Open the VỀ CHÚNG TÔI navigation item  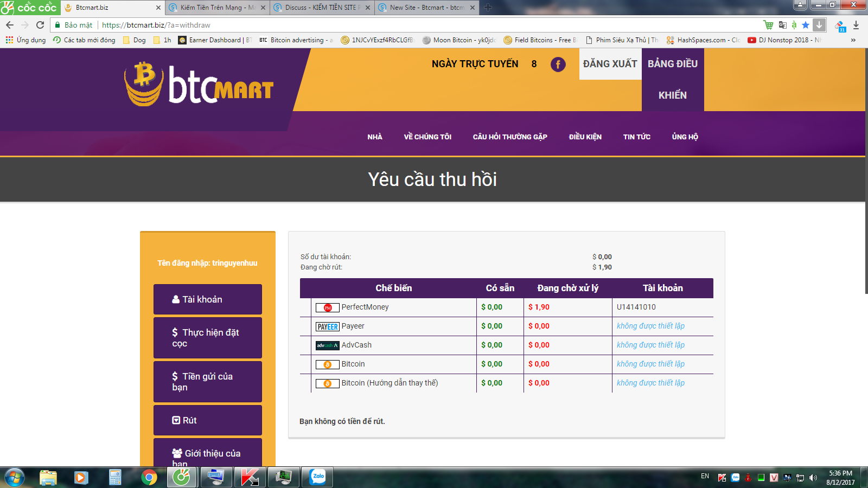(427, 137)
